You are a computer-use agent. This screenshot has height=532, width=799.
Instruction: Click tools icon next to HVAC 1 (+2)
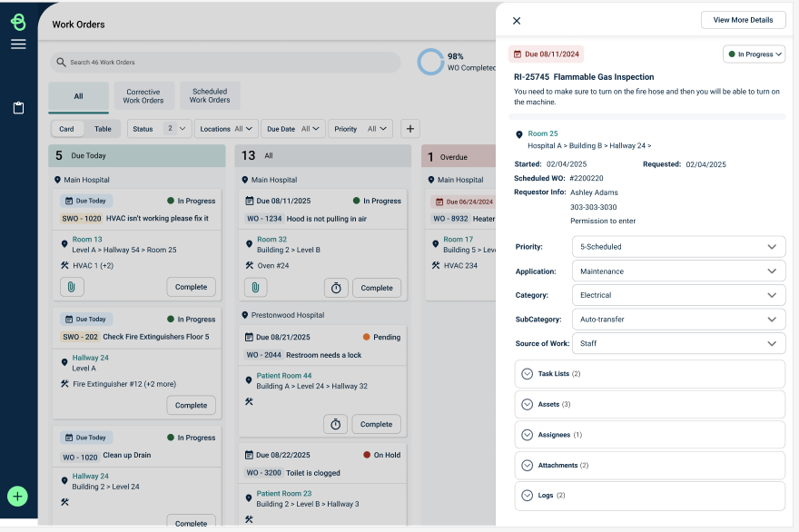click(64, 265)
